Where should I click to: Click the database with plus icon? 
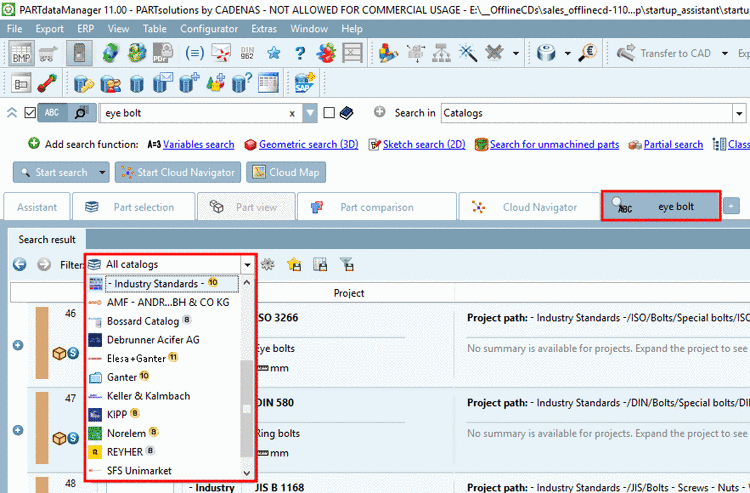tap(189, 83)
